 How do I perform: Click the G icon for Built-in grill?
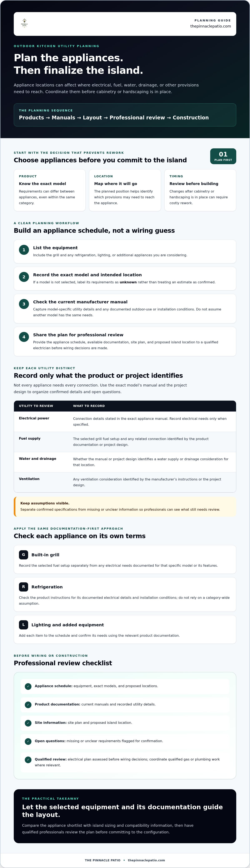tap(24, 555)
